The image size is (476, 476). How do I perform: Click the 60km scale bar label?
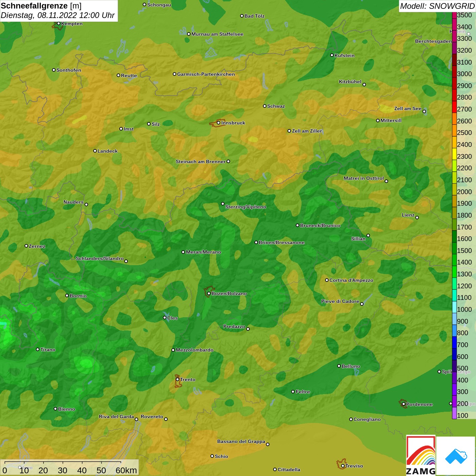pos(126,470)
